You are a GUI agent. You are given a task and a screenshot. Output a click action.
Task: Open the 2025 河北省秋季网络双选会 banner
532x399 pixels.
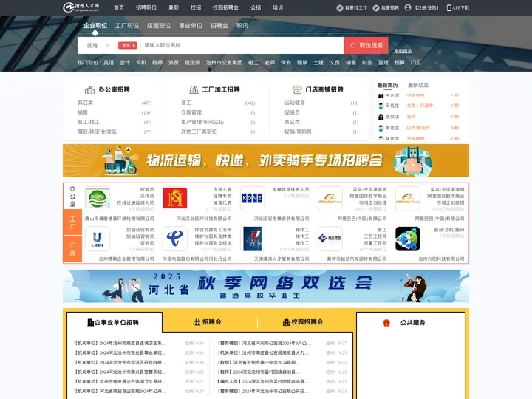266,286
